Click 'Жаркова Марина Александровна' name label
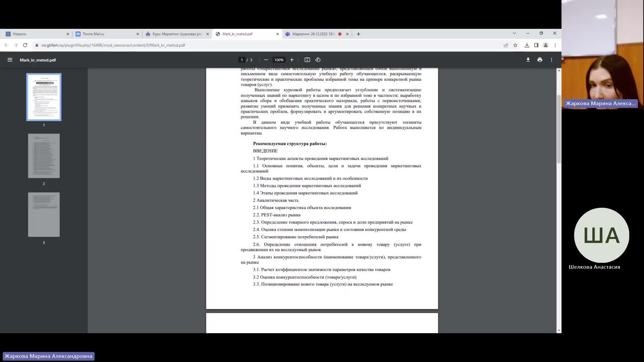Screen dimensions: 644x362 [48, 356]
